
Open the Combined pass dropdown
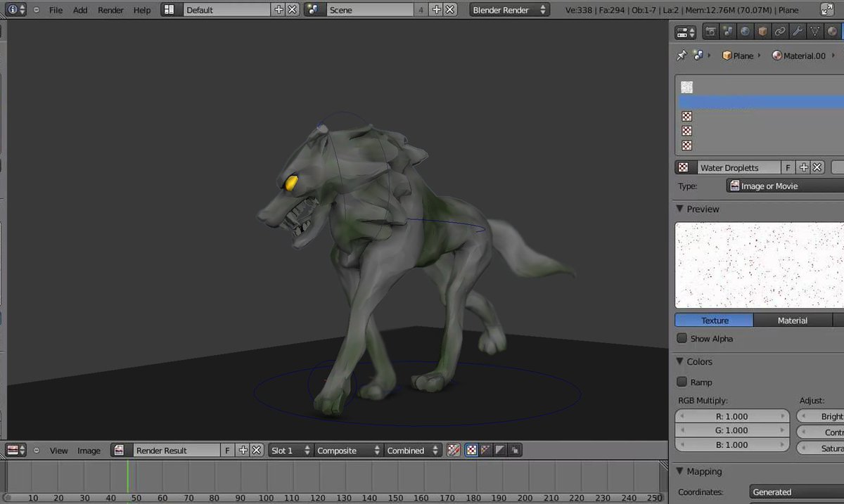(x=413, y=451)
